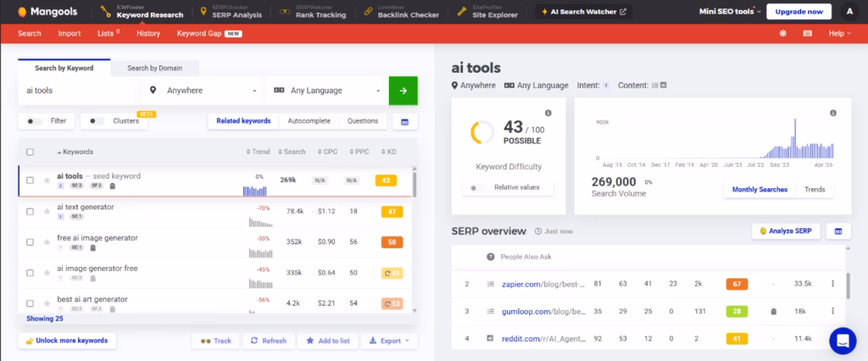Star the ai text generator keyword

coord(47,212)
